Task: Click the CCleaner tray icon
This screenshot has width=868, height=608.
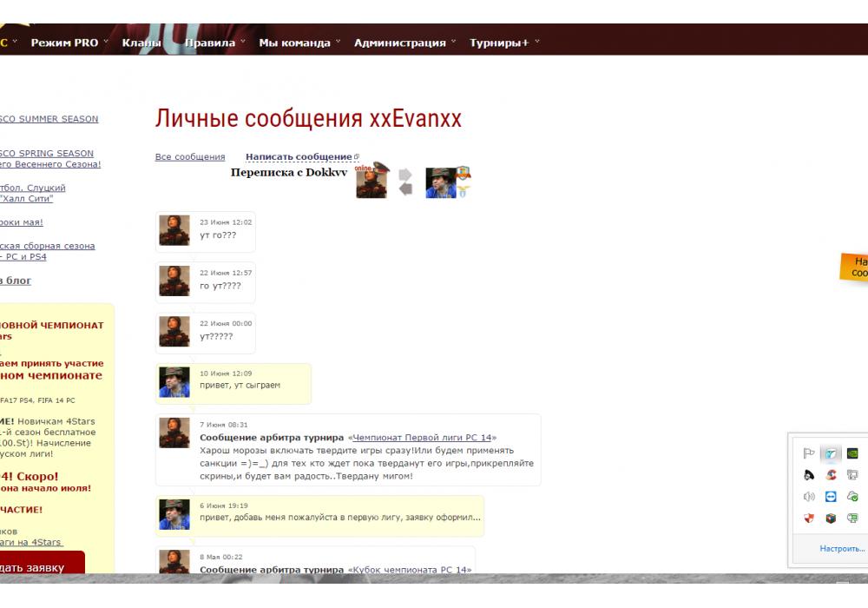Action: (831, 475)
